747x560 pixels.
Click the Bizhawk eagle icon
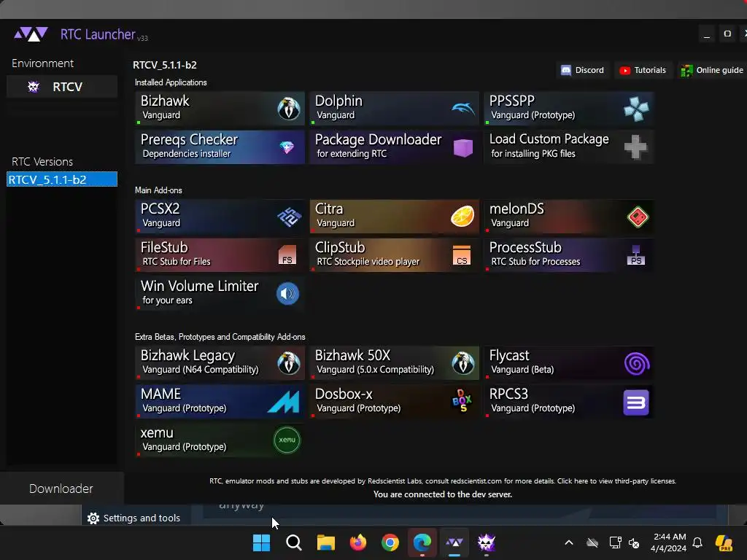[289, 109]
